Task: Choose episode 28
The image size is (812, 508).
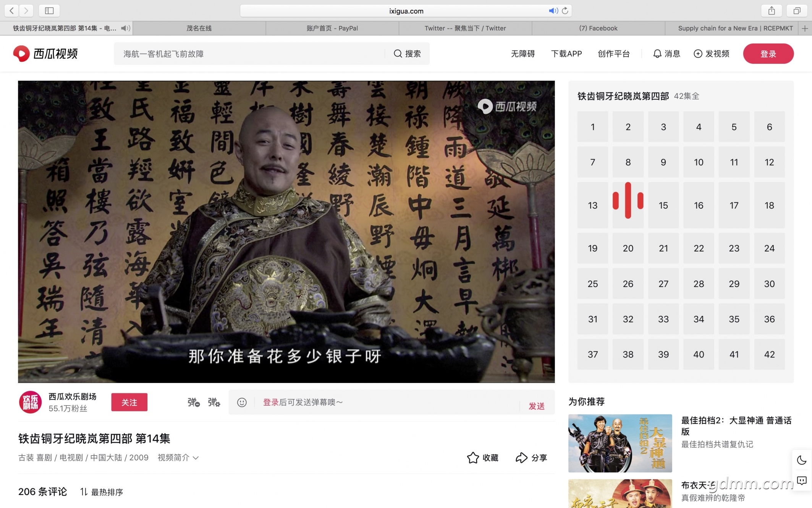Action: pos(699,284)
